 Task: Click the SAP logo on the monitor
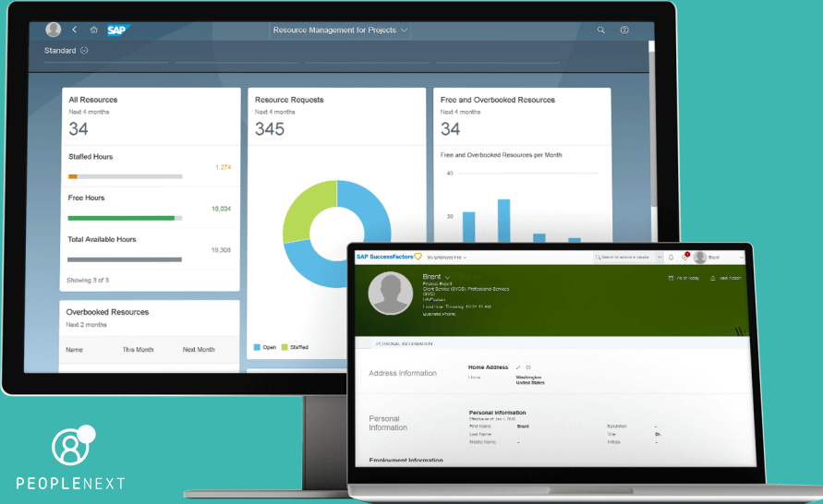[x=118, y=30]
